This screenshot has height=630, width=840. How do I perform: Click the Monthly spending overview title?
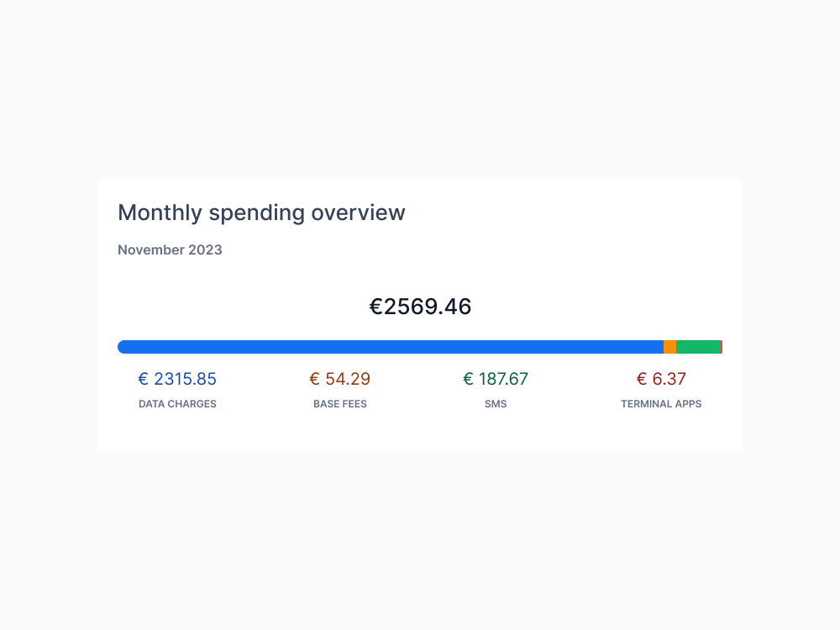261,213
